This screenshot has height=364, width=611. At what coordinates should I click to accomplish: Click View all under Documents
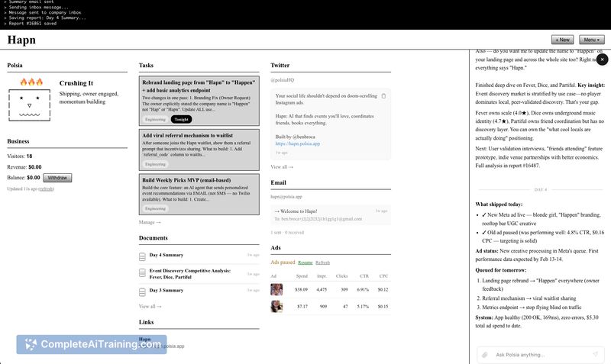(x=150, y=306)
